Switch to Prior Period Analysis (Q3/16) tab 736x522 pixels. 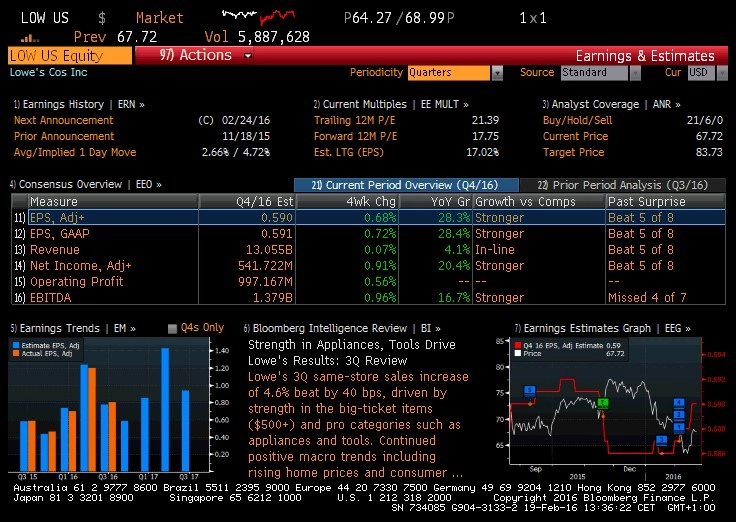(622, 185)
